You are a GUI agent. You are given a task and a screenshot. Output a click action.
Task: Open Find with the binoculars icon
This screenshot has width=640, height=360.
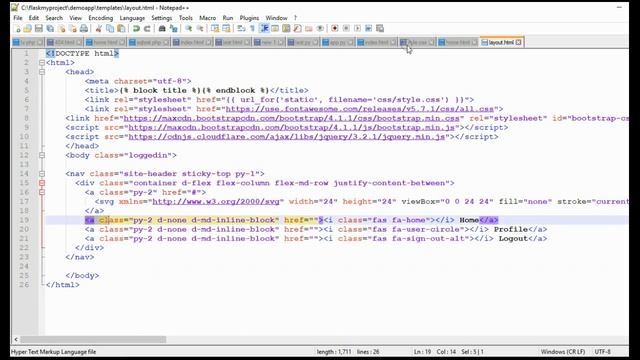(x=162, y=29)
